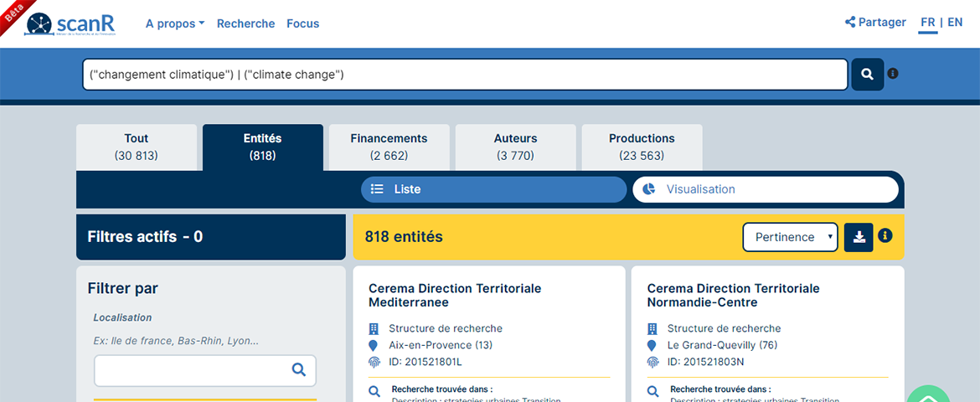The image size is (980, 402).
Task: Switch language to FR
Action: pyautogui.click(x=928, y=23)
